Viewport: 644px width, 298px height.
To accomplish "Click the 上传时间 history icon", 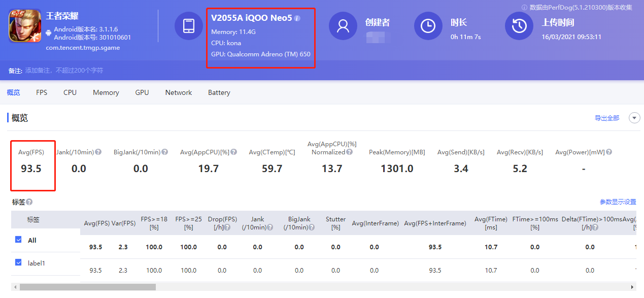I will point(519,26).
